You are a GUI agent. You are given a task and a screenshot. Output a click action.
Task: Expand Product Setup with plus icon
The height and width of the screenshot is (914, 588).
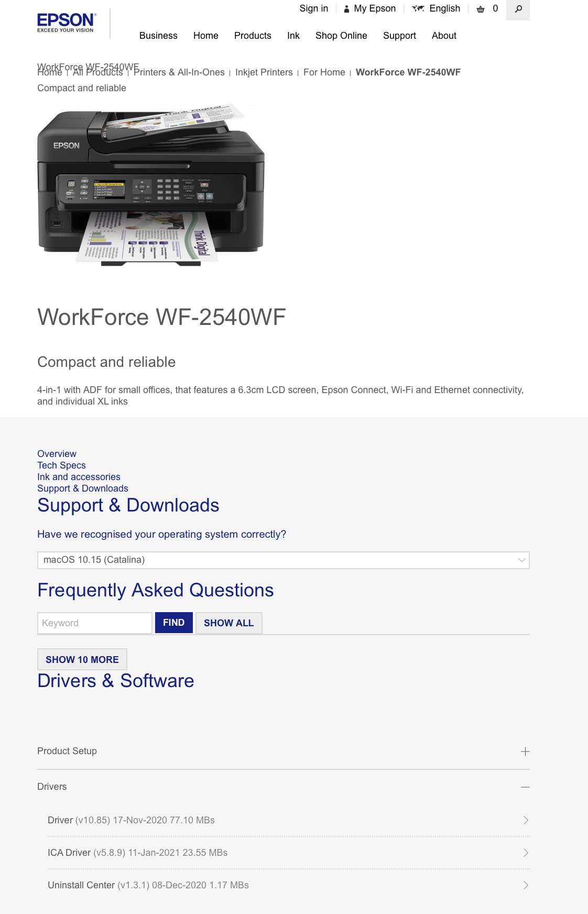click(525, 752)
